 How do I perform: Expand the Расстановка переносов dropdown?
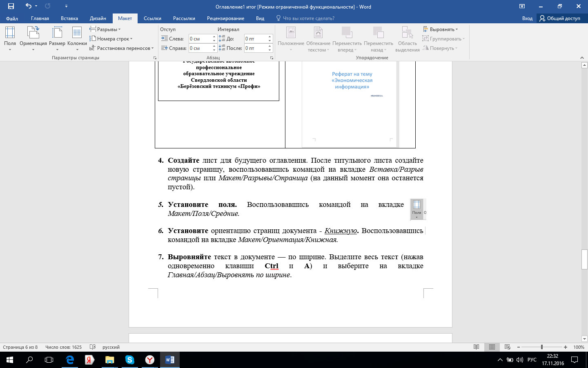(121, 48)
